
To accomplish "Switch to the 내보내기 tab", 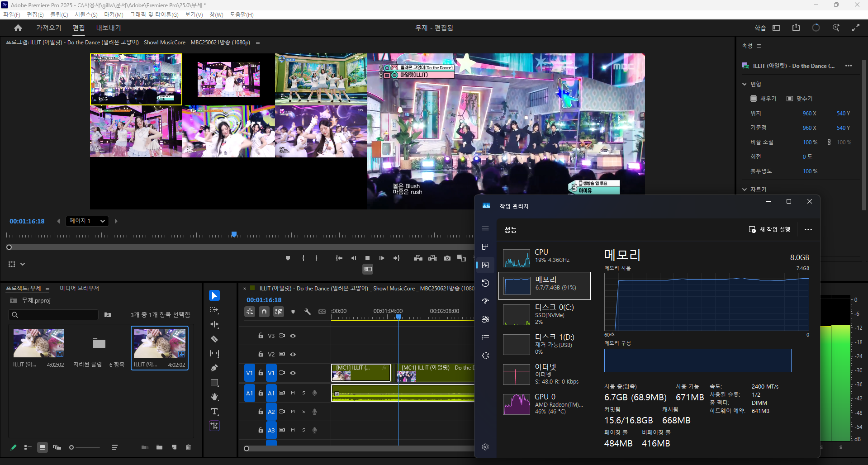I will (x=109, y=28).
